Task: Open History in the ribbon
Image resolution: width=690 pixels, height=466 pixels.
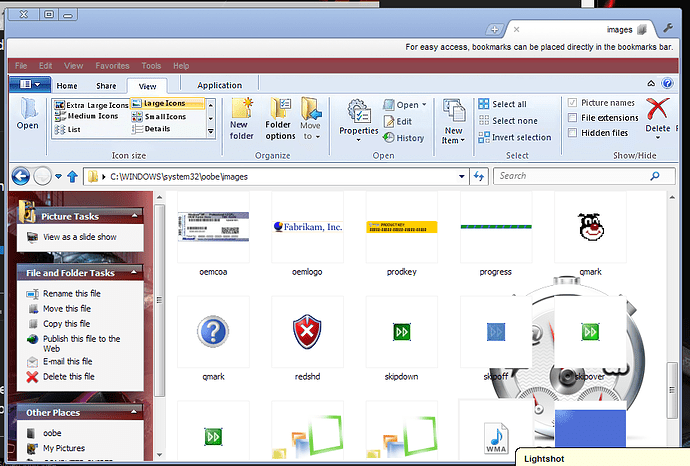Action: (404, 138)
